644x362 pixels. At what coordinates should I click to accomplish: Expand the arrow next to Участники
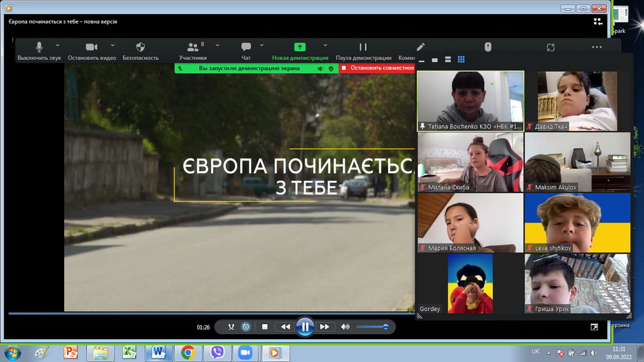tap(217, 46)
